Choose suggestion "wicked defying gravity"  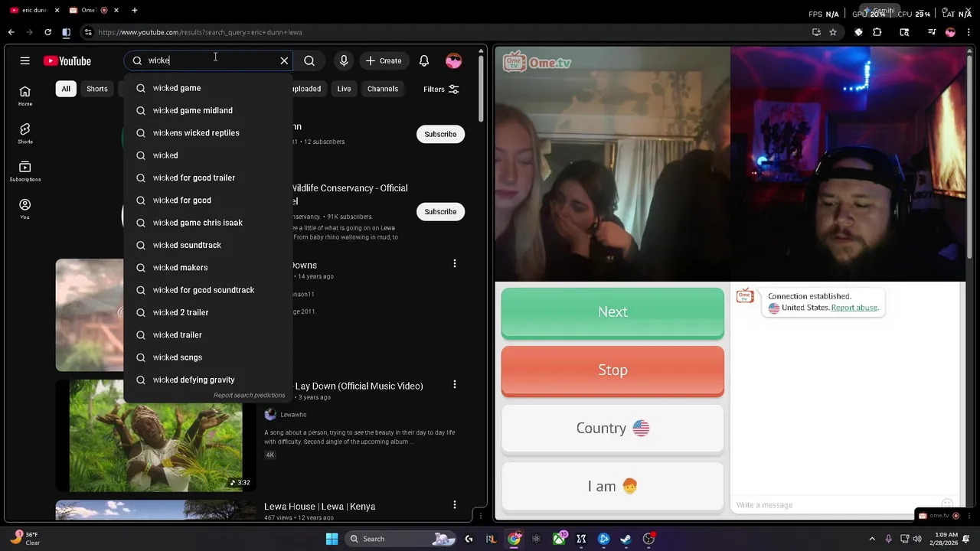tap(207, 380)
